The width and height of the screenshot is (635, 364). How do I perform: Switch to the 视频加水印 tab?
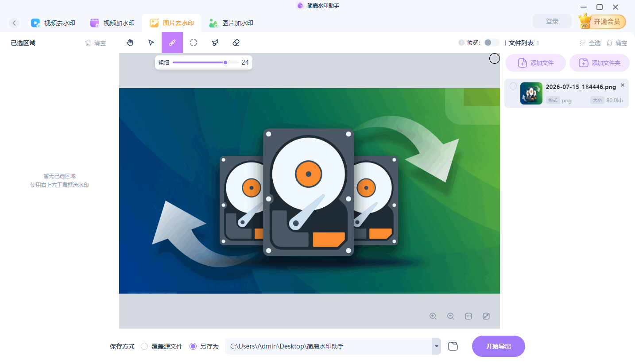pyautogui.click(x=112, y=23)
